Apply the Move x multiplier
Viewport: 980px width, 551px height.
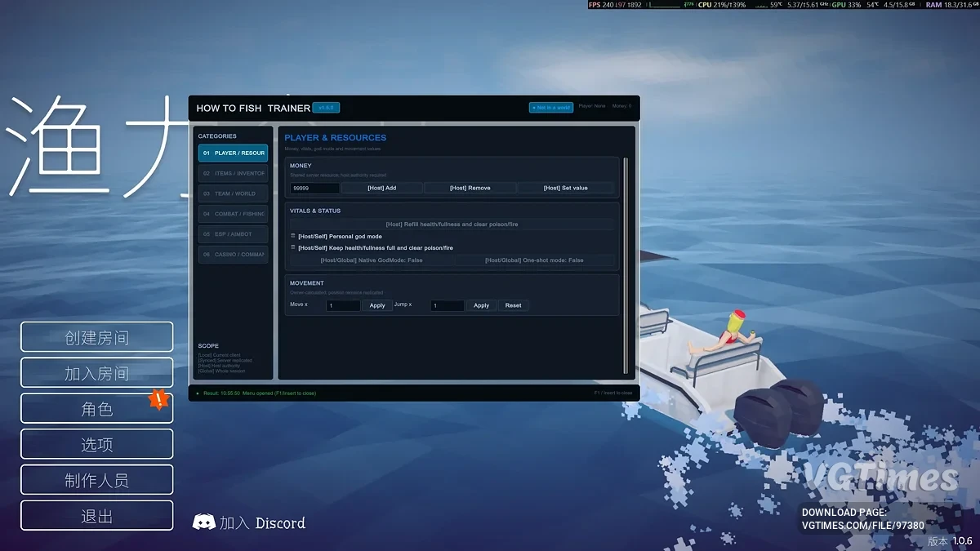377,305
